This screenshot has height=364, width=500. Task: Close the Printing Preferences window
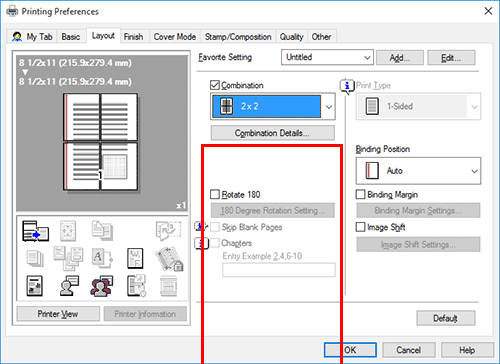pos(488,11)
